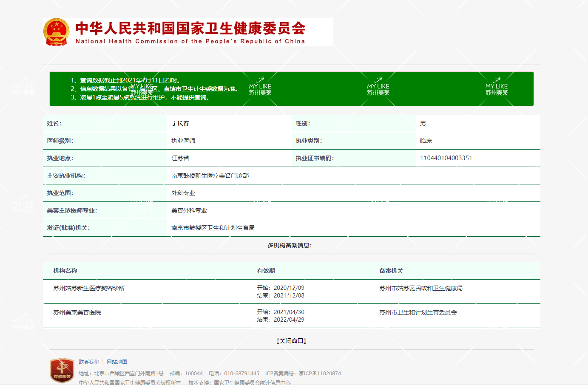588x388 pixels.
Task: Click the 南京市鼓楼区卫生和计划生育局 issuing authority
Action: coord(213,228)
